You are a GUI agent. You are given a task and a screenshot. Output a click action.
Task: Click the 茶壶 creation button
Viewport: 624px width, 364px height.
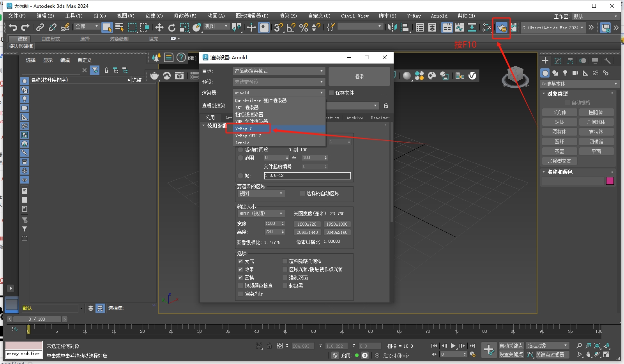click(x=560, y=151)
